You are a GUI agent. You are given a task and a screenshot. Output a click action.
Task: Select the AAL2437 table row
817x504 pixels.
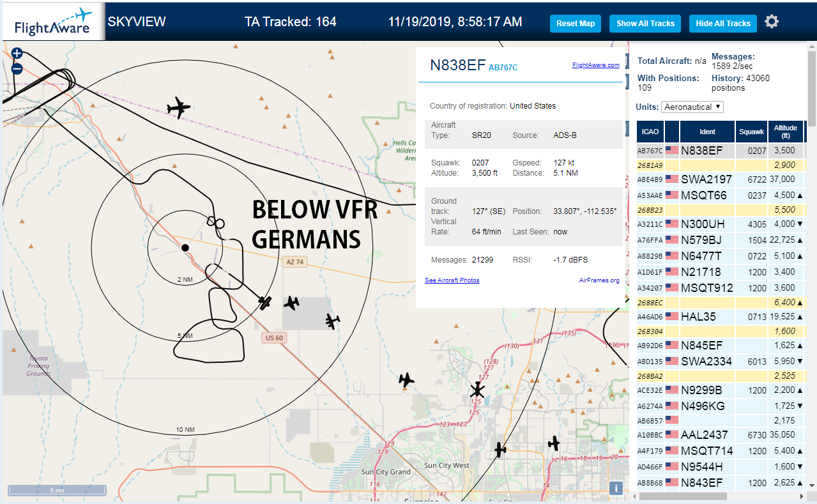[x=721, y=435]
